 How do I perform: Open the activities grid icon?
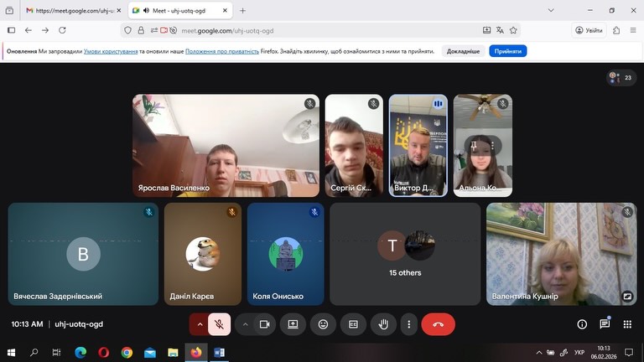pos(627,324)
